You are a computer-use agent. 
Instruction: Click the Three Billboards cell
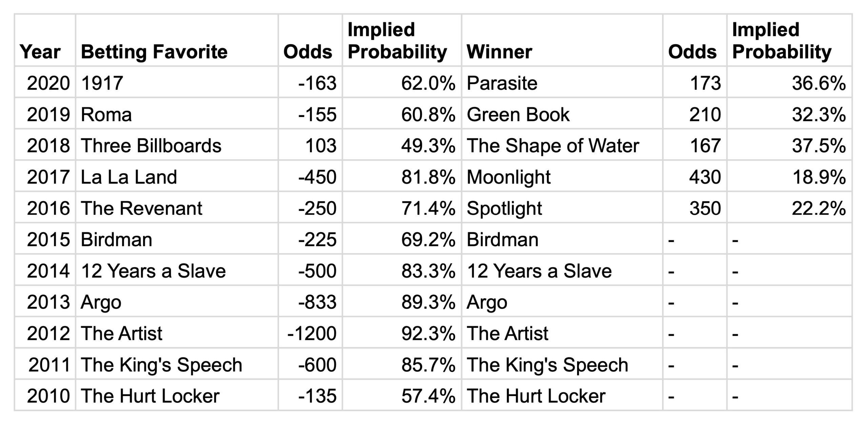tap(151, 146)
